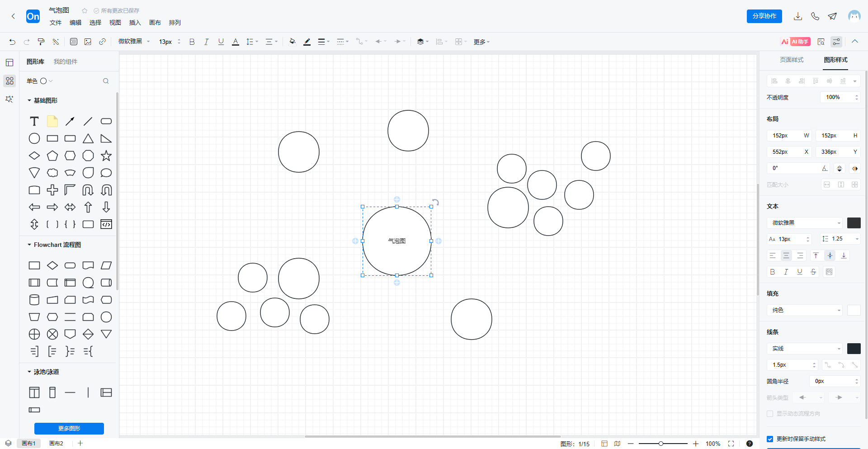Enable the 显示动态流程方向 checkbox

coord(770,414)
